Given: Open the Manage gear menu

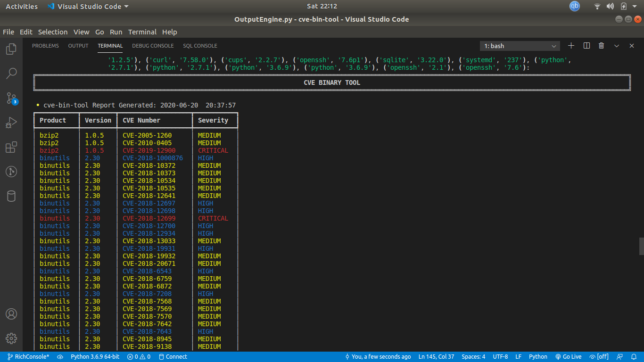Looking at the screenshot, I should (x=11, y=338).
